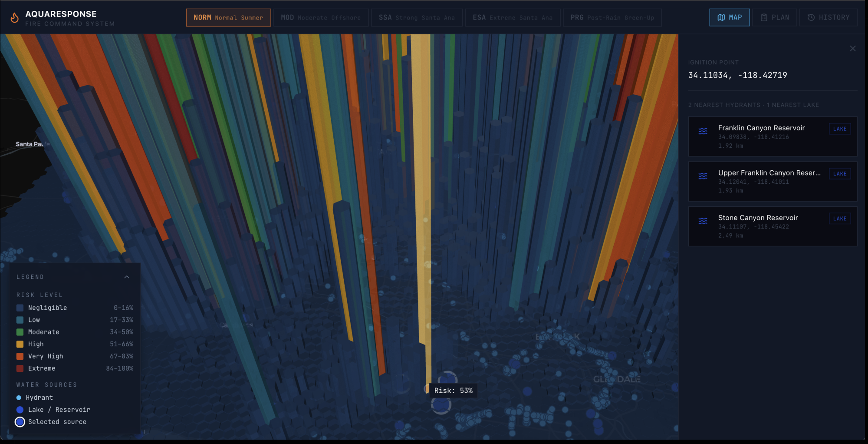The height and width of the screenshot is (444, 868).
Task: Click the Very High risk color swatch
Action: pyautogui.click(x=20, y=357)
